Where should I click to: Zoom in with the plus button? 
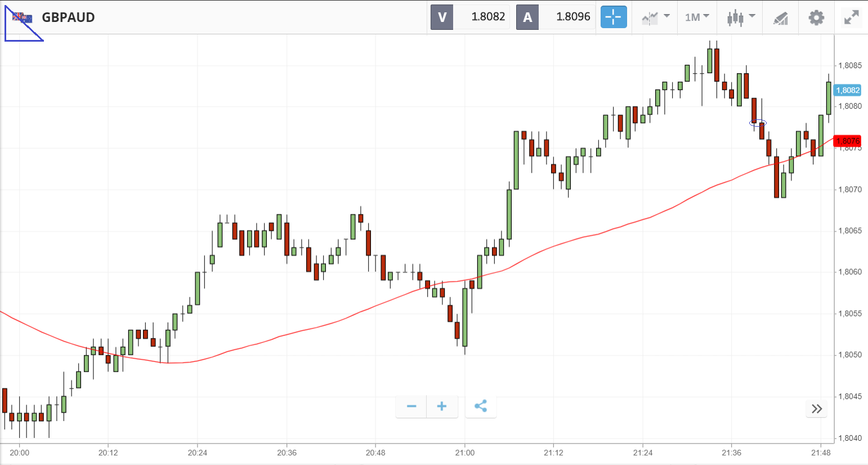point(442,406)
